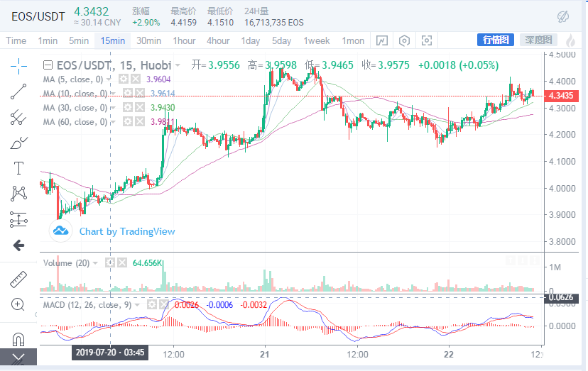Expand MA 60 indicator dropdown arrow
The image size is (588, 371).
113,122
